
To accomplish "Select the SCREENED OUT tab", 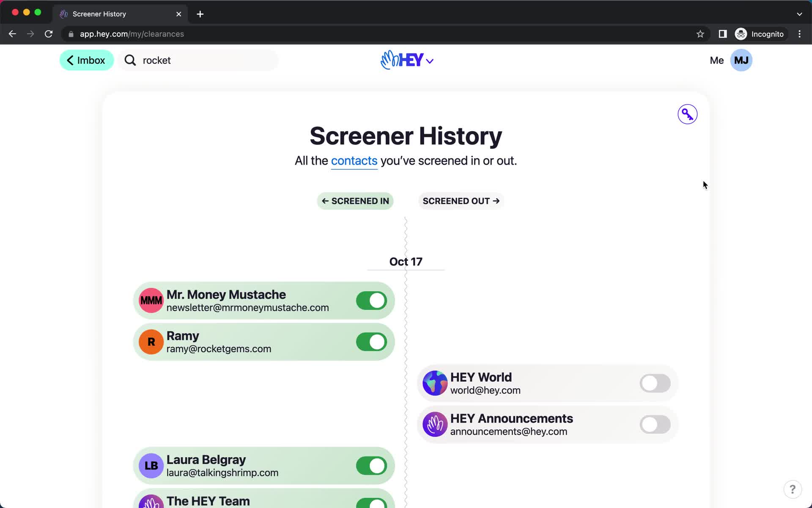I will (x=461, y=201).
